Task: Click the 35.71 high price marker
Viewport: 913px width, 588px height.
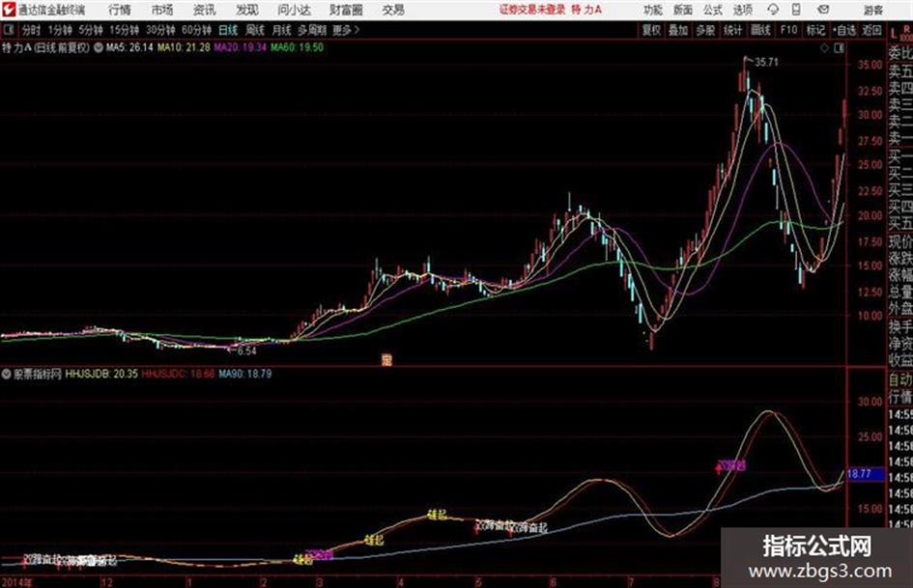Action: [766, 63]
